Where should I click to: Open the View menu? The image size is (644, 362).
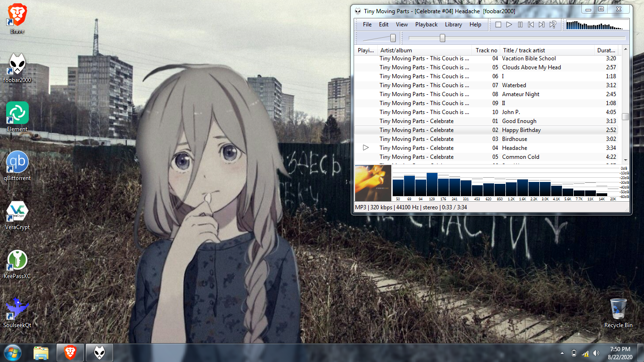tap(402, 25)
